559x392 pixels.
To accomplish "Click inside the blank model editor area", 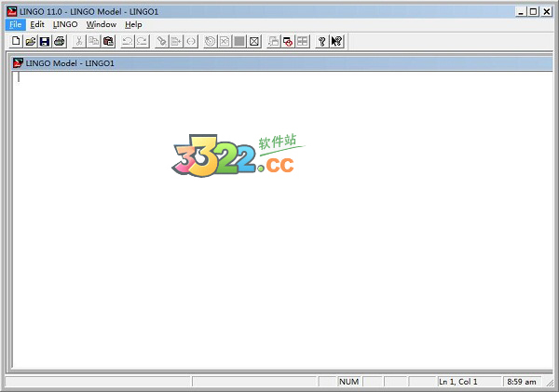I will pyautogui.click(x=282, y=220).
